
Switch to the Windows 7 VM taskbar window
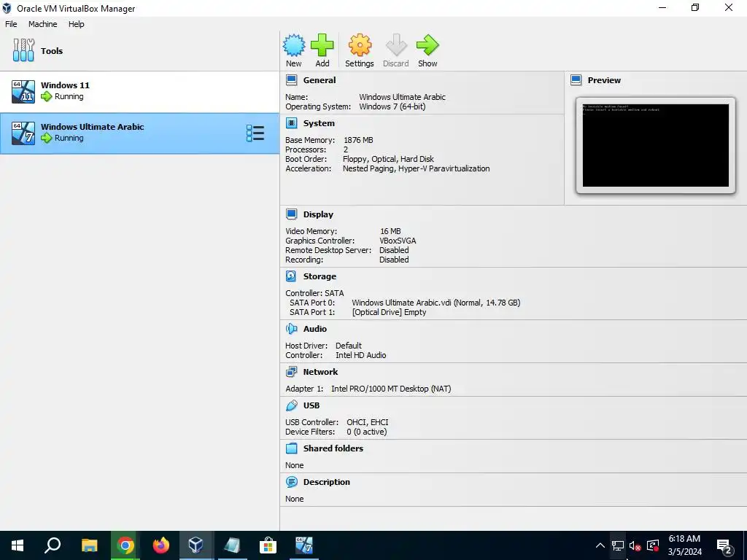[303, 545]
